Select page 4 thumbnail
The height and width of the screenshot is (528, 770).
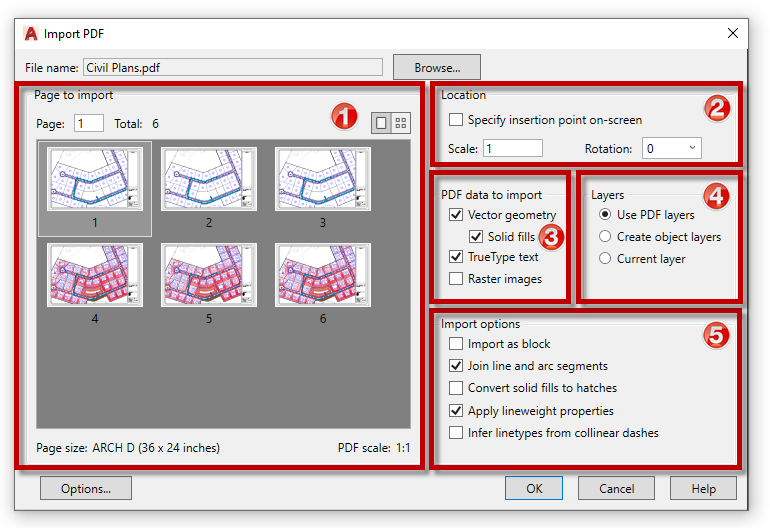(x=95, y=275)
